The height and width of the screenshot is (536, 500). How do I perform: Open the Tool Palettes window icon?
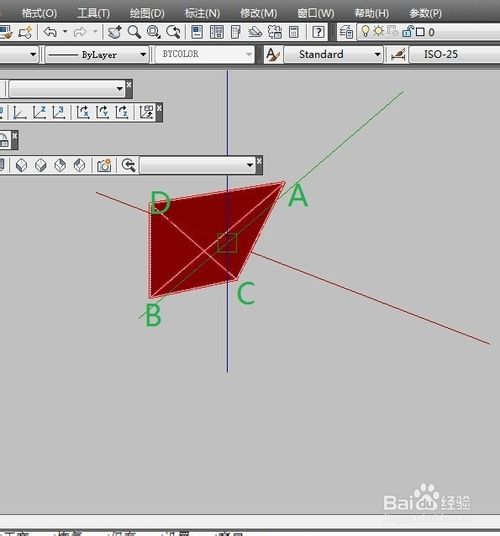coord(236,32)
